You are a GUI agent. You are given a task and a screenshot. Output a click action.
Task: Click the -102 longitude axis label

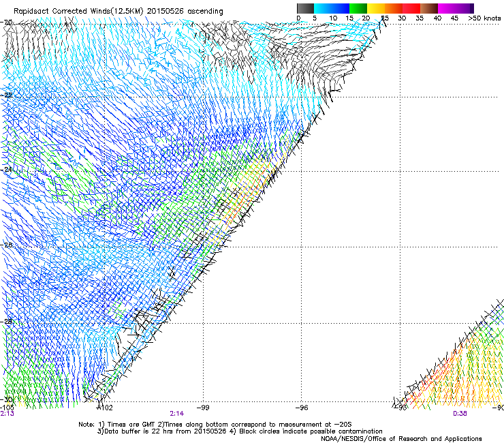105,408
